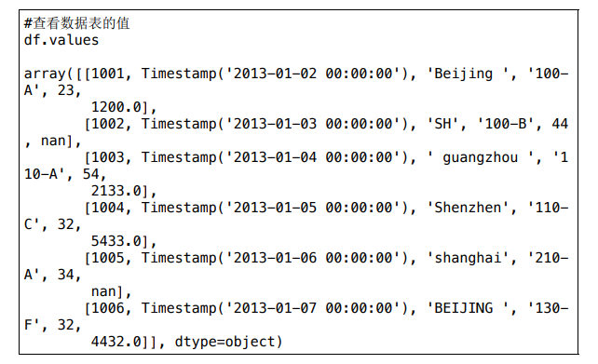Click the 'shanghai' string value
The image size is (598, 364).
468,258
